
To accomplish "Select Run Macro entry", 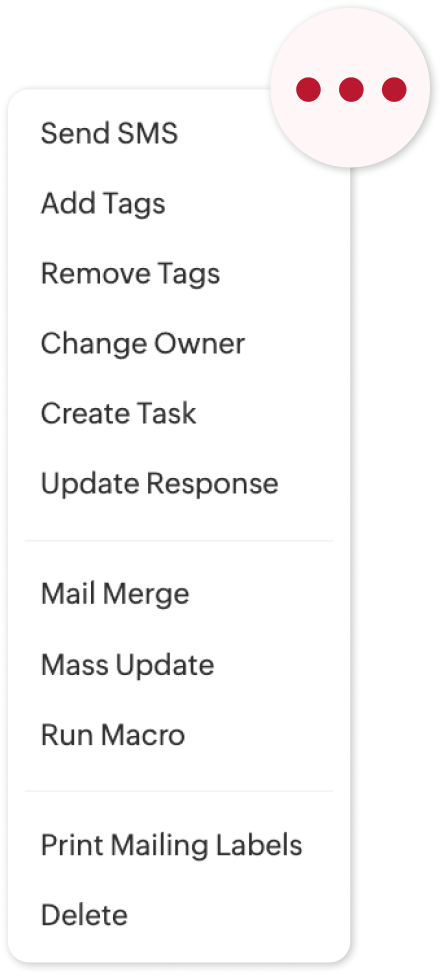I will click(113, 735).
